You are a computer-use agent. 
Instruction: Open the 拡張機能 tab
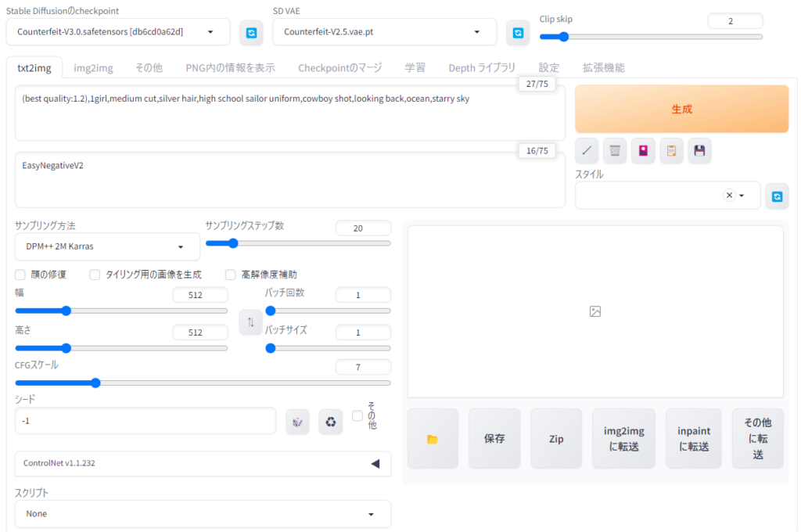603,68
